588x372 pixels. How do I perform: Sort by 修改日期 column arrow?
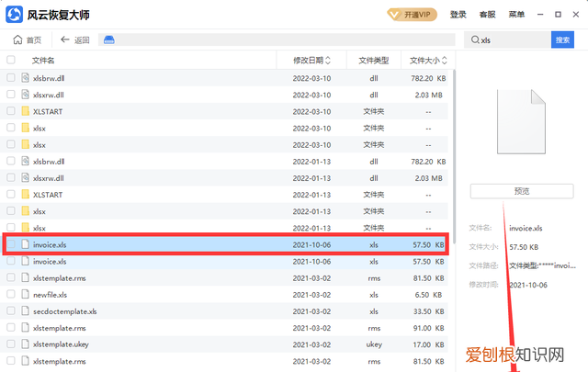click(330, 60)
